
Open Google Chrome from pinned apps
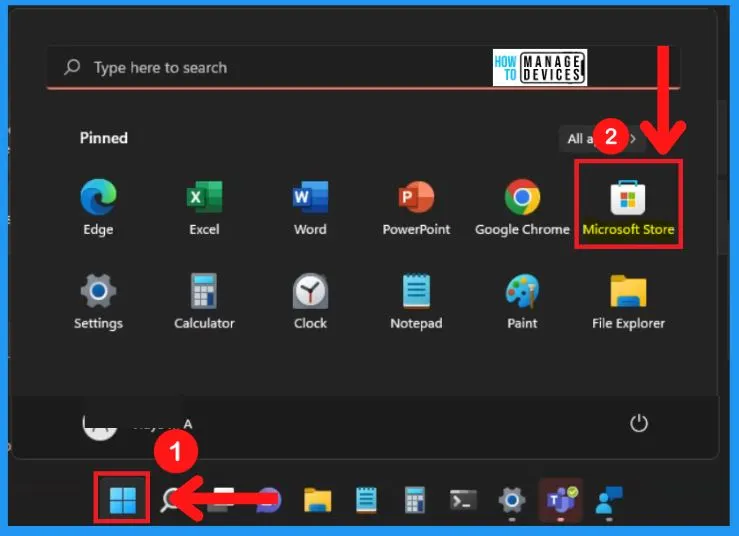coord(522,206)
